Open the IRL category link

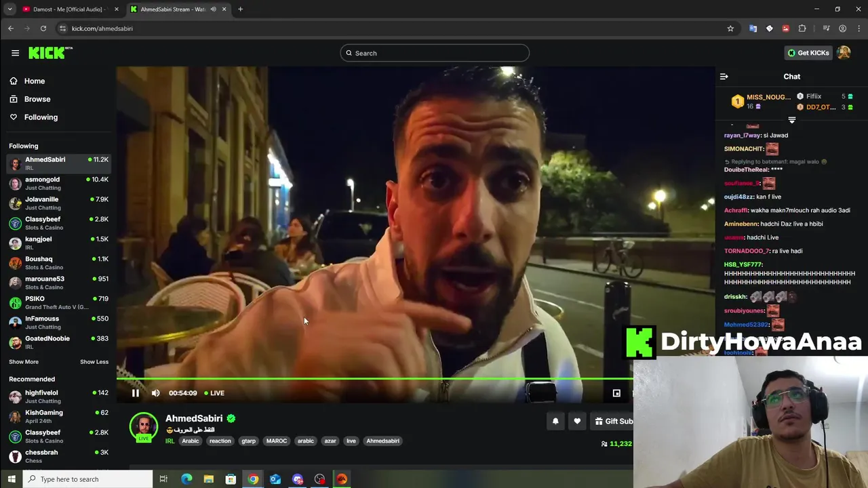pyautogui.click(x=170, y=441)
